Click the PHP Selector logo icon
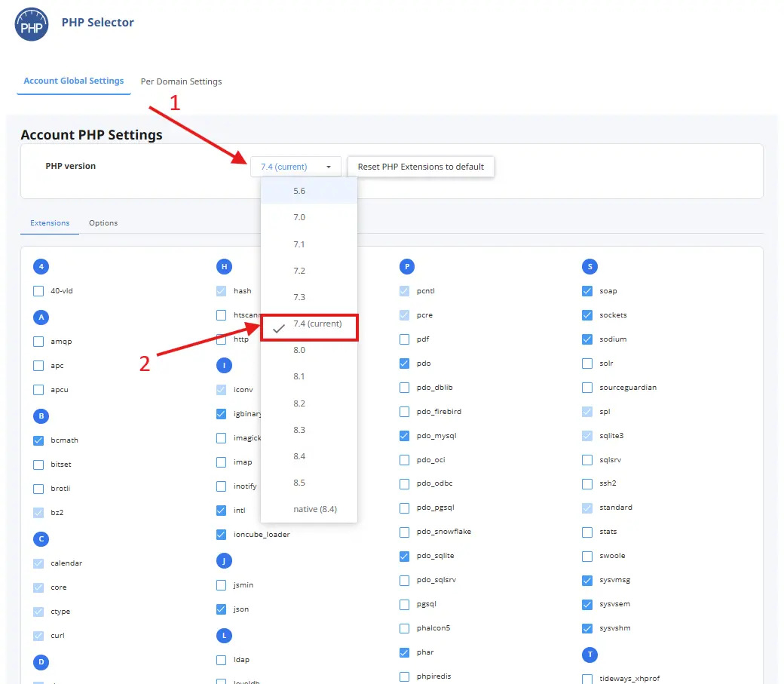 click(x=32, y=24)
